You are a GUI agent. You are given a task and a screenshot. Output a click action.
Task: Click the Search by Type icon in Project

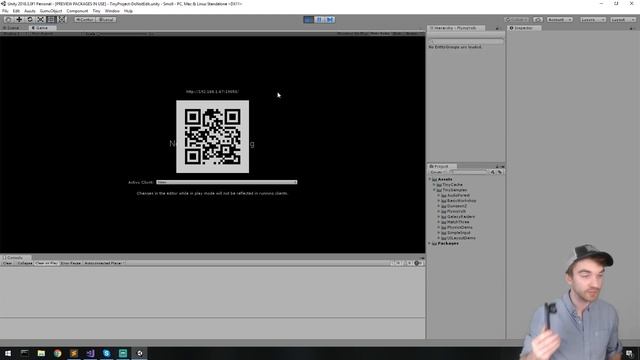pyautogui.click(x=493, y=172)
